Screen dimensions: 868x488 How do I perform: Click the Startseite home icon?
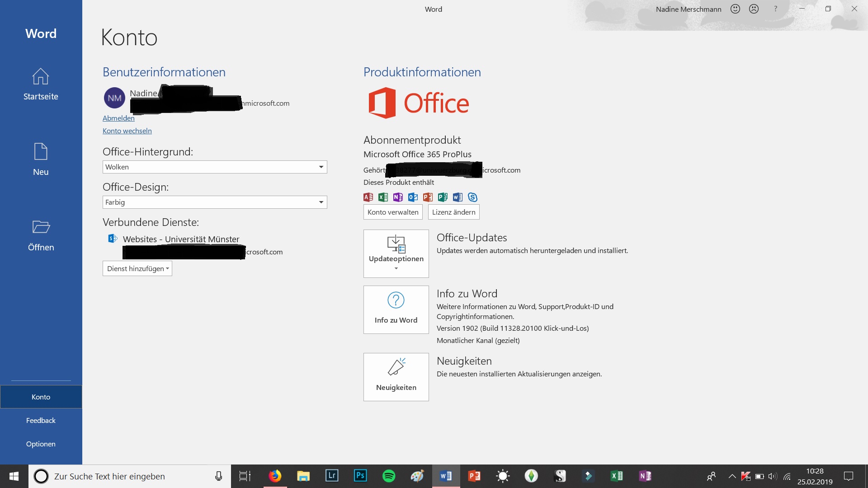(41, 76)
